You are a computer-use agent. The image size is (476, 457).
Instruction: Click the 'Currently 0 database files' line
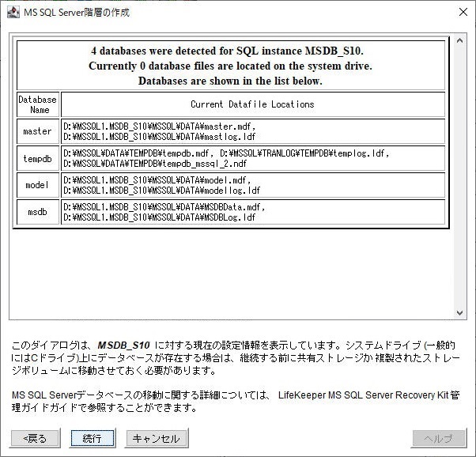[230, 66]
